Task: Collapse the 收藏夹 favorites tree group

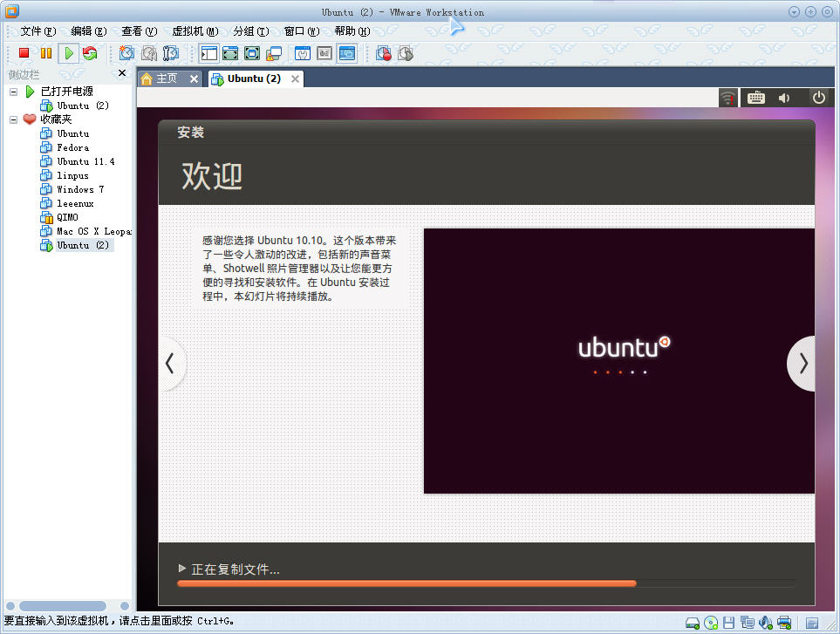Action: (x=13, y=119)
